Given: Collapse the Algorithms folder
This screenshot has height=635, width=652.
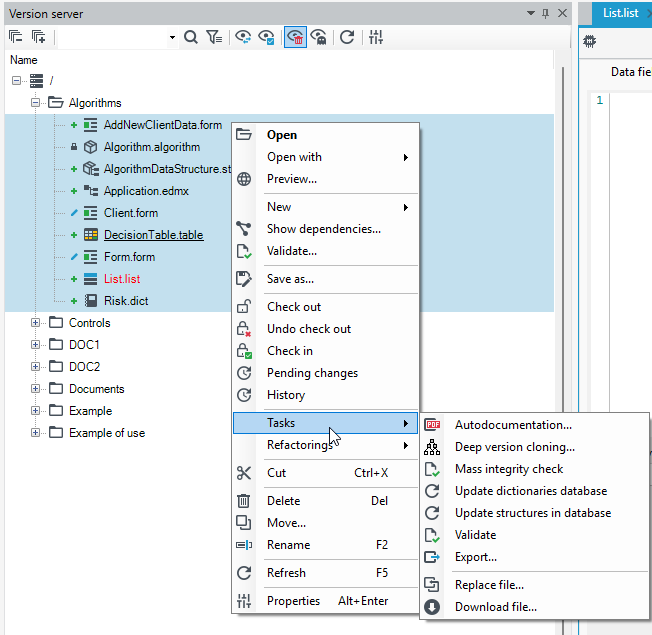Looking at the screenshot, I should pos(35,102).
